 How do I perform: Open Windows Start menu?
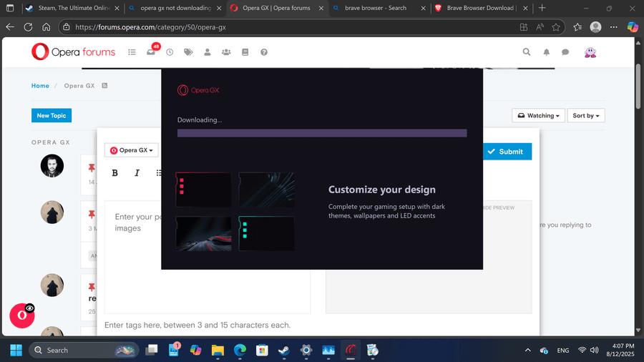point(16,350)
